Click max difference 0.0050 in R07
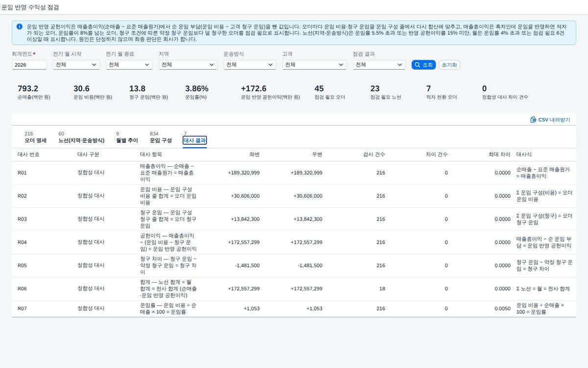 click(x=502, y=309)
